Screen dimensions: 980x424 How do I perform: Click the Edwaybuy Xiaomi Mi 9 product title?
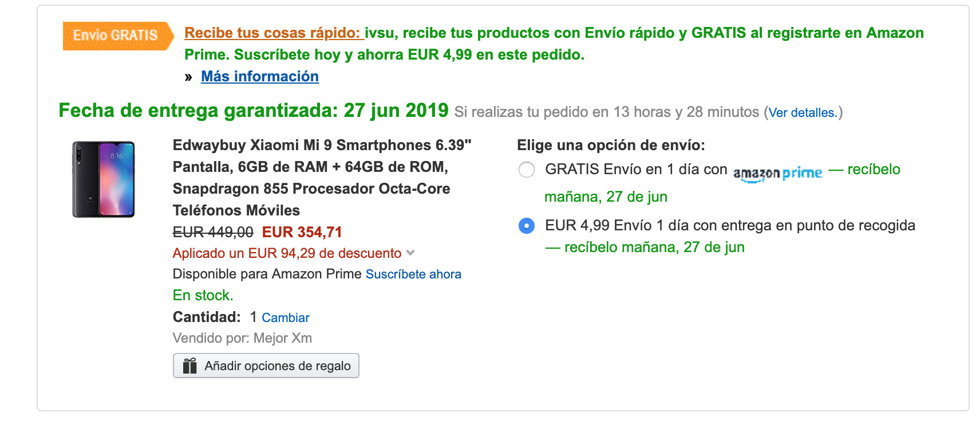[x=322, y=177]
